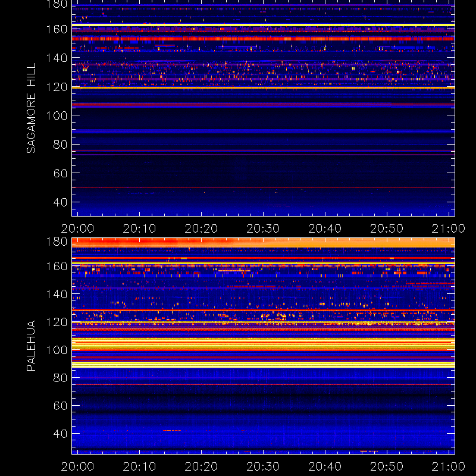The image size is (476, 476).
Task: Click inside the Sagamore Hill spectrogram plot
Action: (263, 108)
